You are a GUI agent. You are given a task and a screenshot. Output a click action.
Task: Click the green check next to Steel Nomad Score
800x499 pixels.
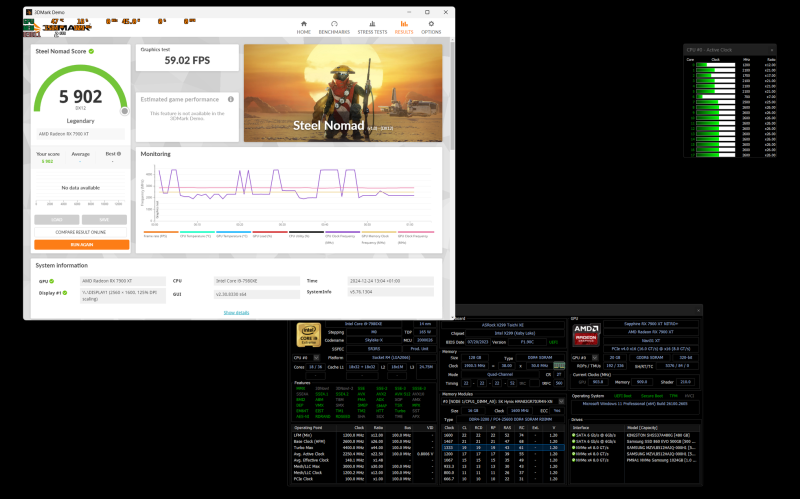click(91, 51)
